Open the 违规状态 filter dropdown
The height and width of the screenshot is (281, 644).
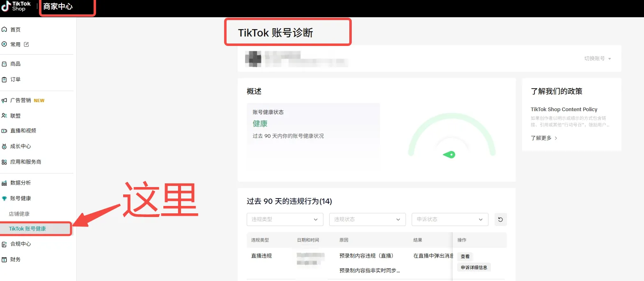click(x=367, y=219)
